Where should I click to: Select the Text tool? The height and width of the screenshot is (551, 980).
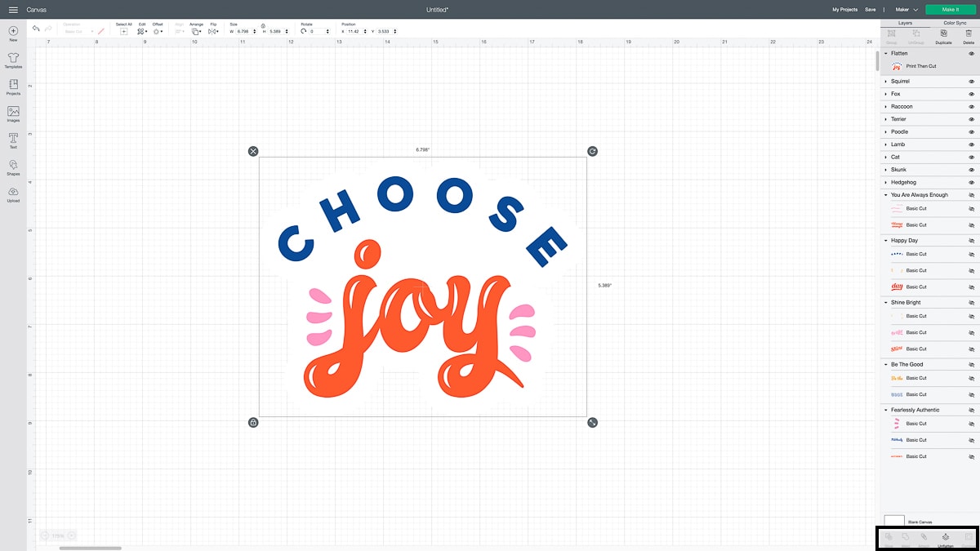coord(13,140)
